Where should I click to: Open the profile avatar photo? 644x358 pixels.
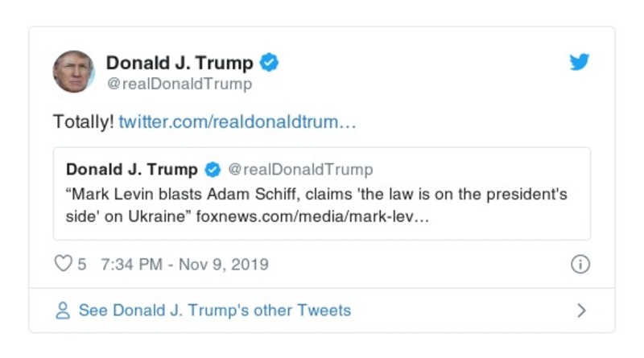point(74,72)
